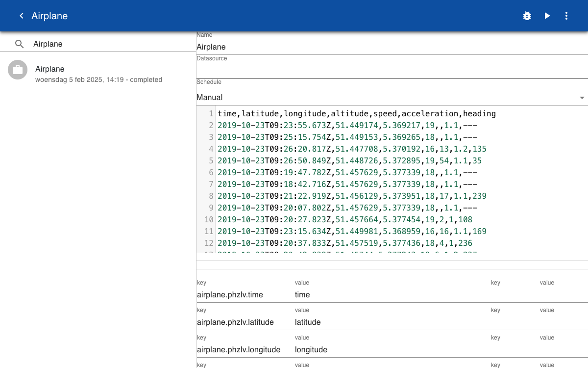Run the Airplane job with play icon
588x368 pixels.
(x=547, y=16)
